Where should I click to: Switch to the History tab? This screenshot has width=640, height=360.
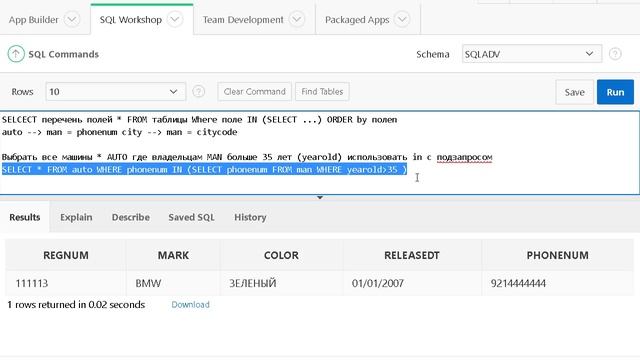click(x=250, y=217)
